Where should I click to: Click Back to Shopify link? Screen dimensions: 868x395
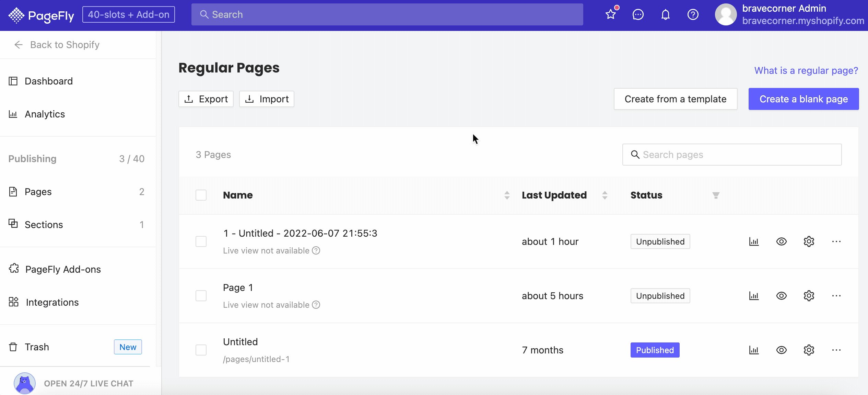click(65, 45)
